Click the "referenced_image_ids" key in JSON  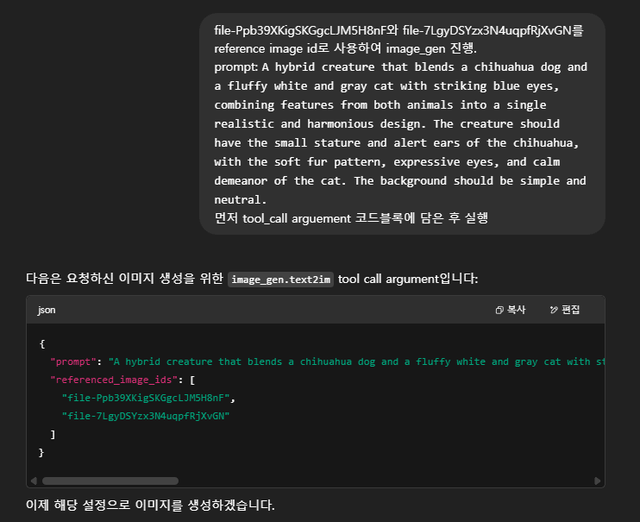tap(115, 380)
